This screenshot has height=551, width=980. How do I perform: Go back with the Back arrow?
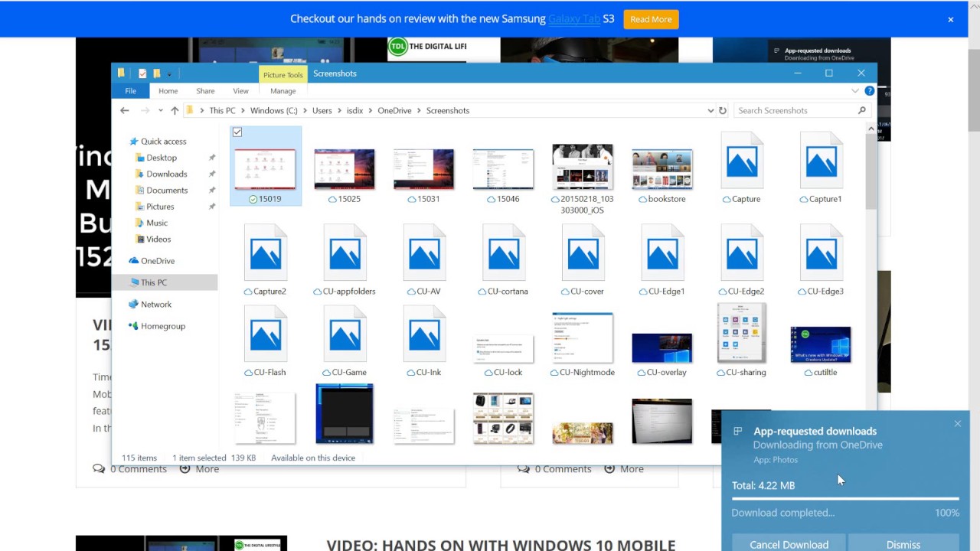125,111
